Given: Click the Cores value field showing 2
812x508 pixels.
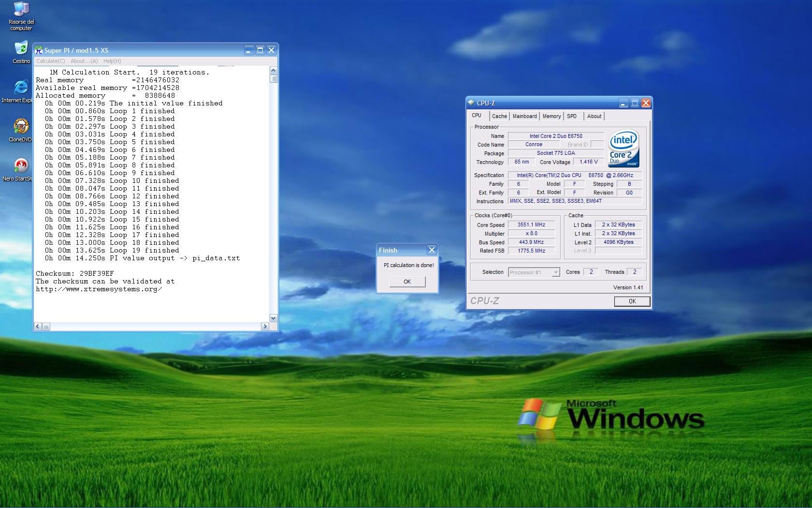Looking at the screenshot, I should tap(591, 272).
